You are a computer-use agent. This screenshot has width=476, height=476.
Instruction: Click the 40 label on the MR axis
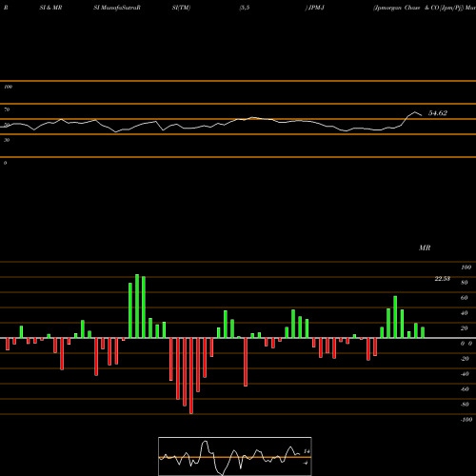click(465, 313)
